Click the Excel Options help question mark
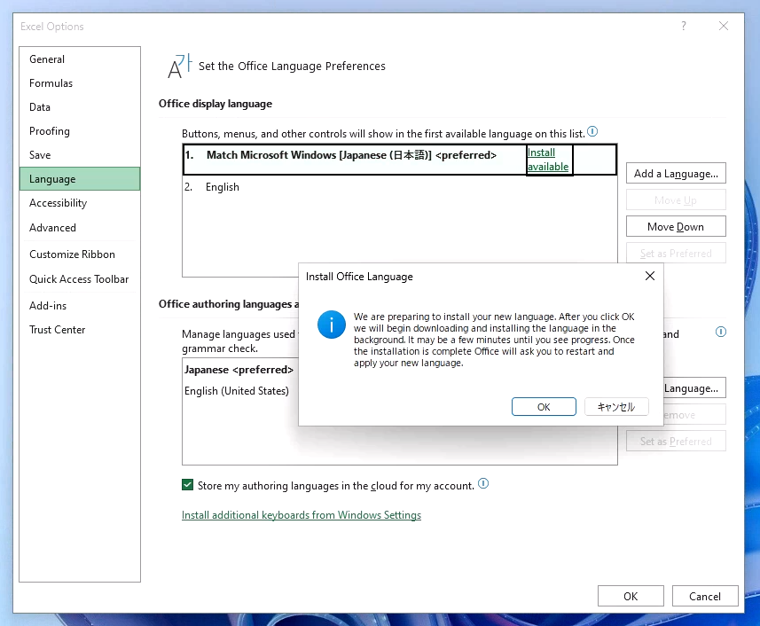 coord(683,26)
